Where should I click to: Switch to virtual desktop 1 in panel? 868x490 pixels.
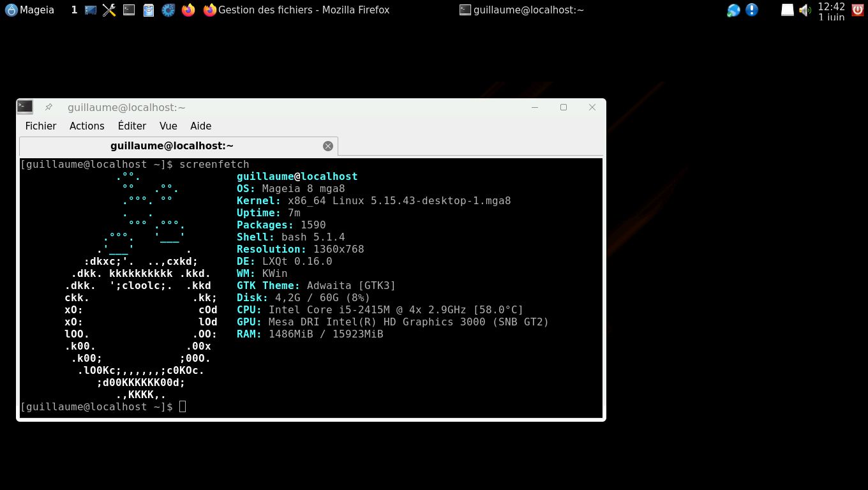pyautogui.click(x=74, y=10)
